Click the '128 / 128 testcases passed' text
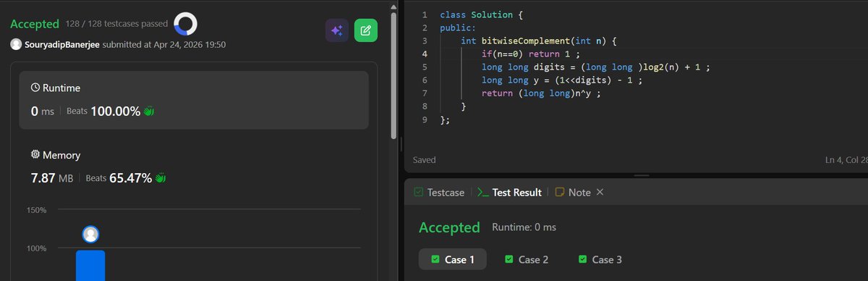Image resolution: width=868 pixels, height=281 pixels. coord(116,24)
